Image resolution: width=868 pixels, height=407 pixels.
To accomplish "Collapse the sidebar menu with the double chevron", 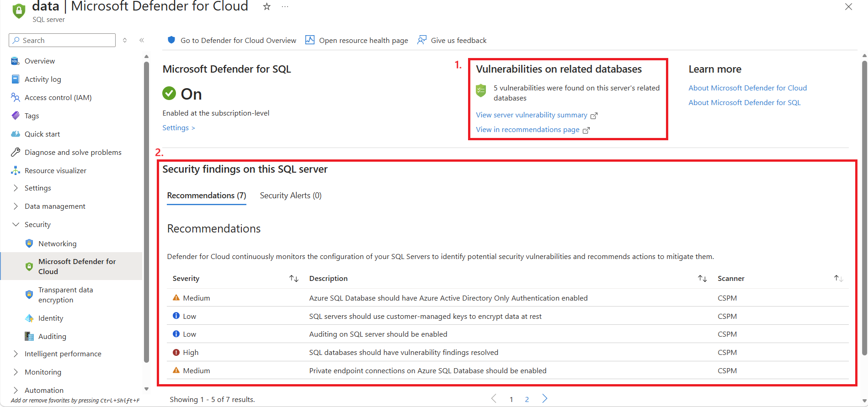I will coord(142,40).
